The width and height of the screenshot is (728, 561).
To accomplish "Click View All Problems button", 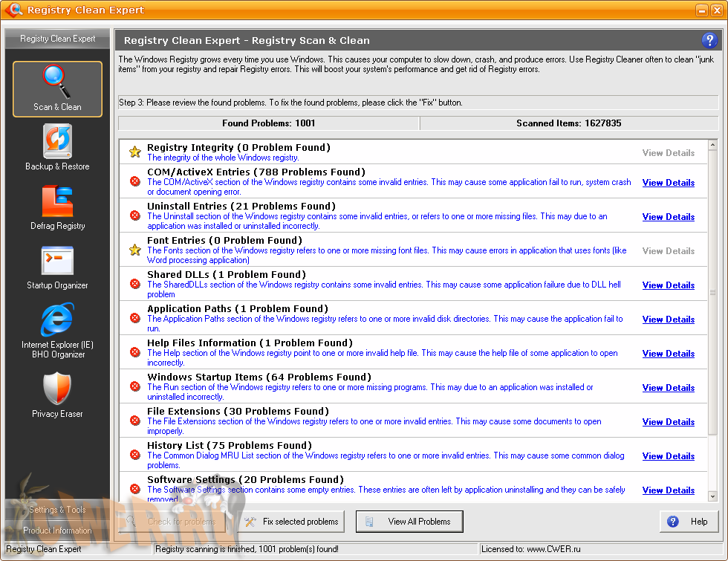I will pos(409,522).
